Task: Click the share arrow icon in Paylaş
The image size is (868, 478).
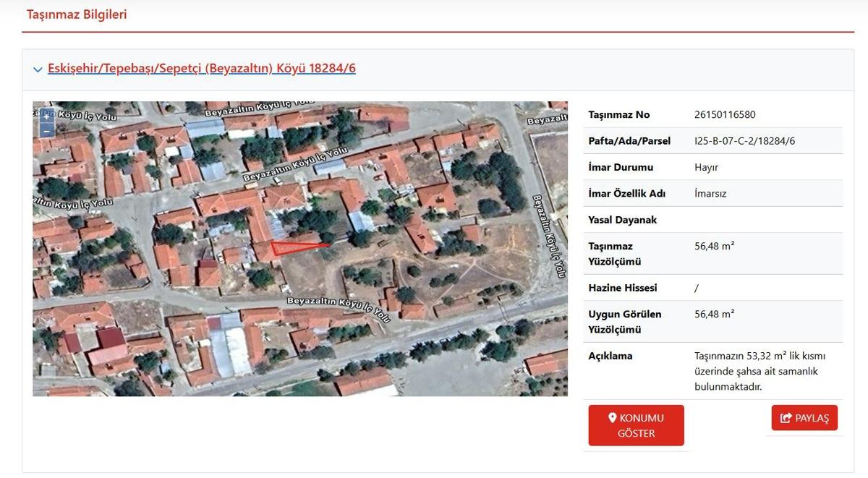Action: click(786, 418)
